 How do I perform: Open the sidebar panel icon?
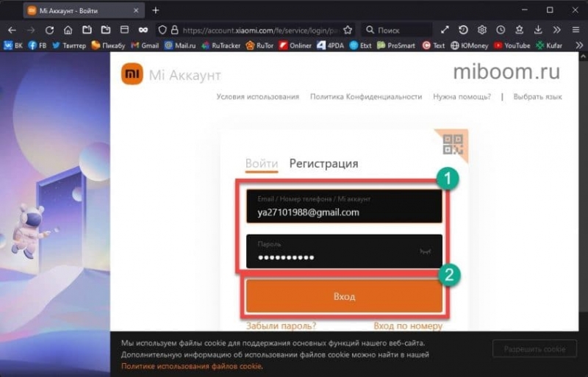click(x=124, y=30)
